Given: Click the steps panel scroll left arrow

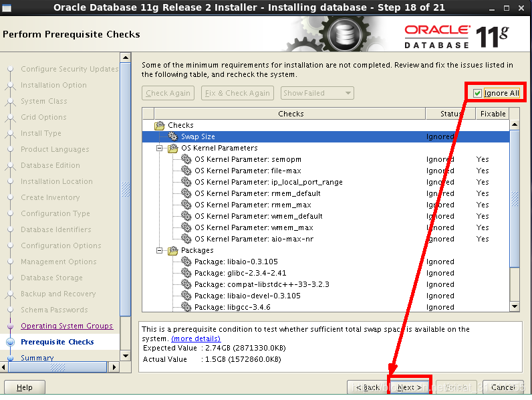Looking at the screenshot, I should [x=4, y=367].
